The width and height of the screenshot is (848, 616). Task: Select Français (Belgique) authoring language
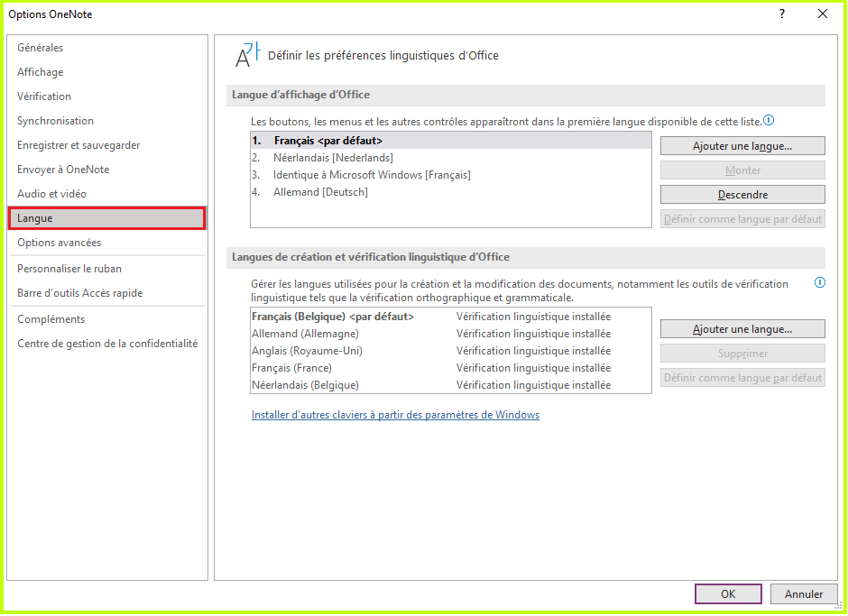tap(451, 317)
